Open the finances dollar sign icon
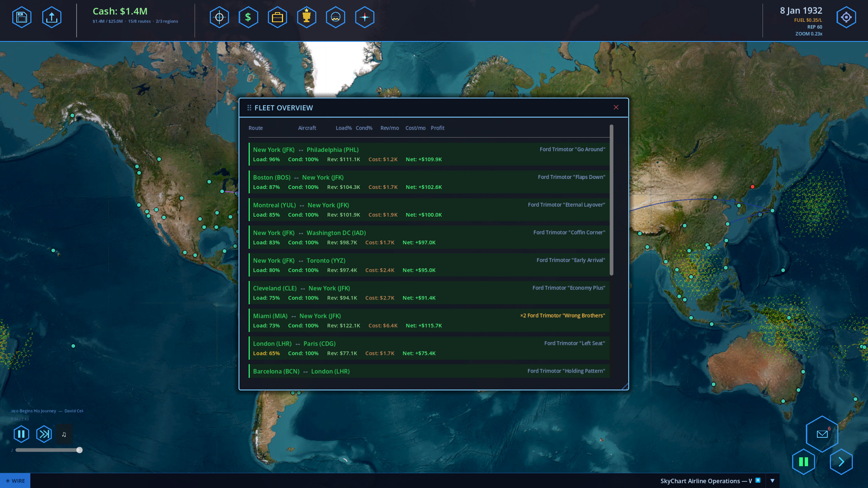The image size is (868, 488). point(248,17)
